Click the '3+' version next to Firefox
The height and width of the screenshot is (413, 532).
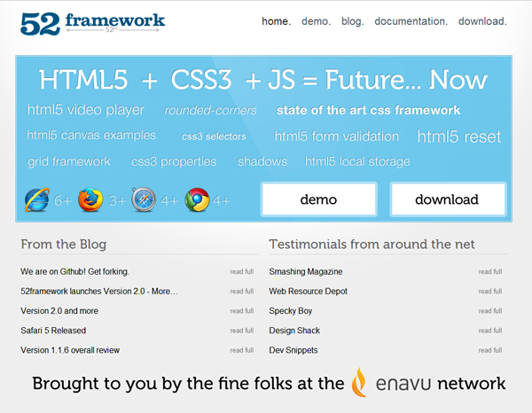click(117, 201)
